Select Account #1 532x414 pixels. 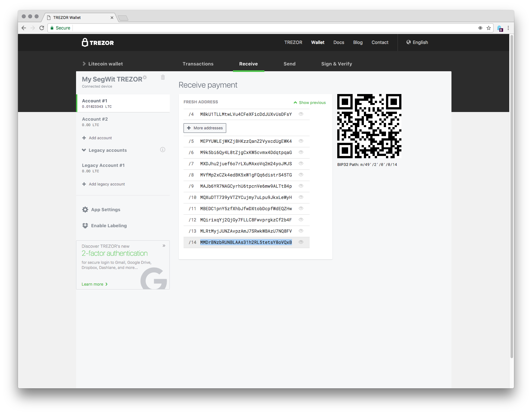[x=123, y=103]
